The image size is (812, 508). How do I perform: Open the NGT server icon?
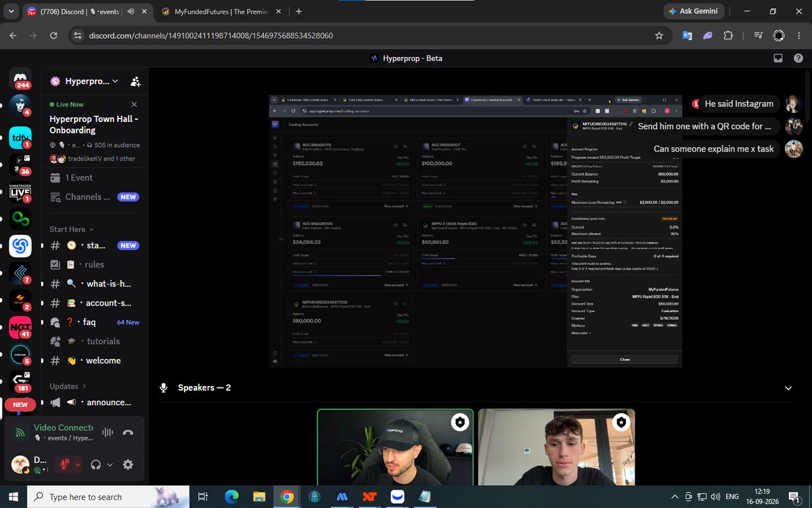click(20, 328)
